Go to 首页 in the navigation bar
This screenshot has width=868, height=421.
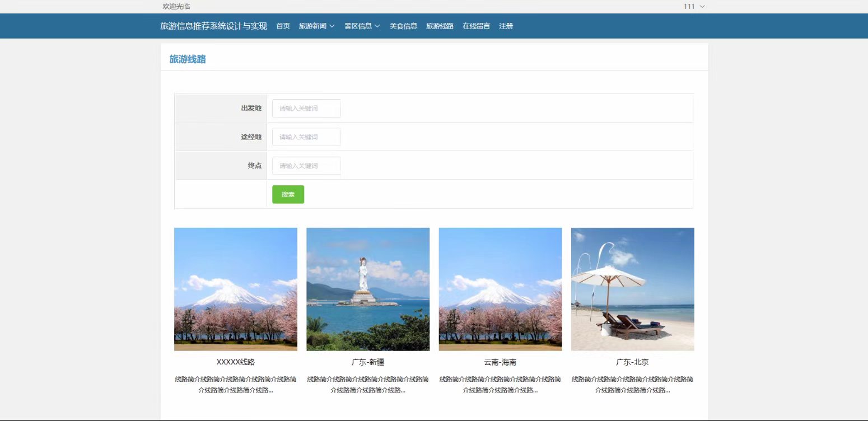(x=283, y=26)
